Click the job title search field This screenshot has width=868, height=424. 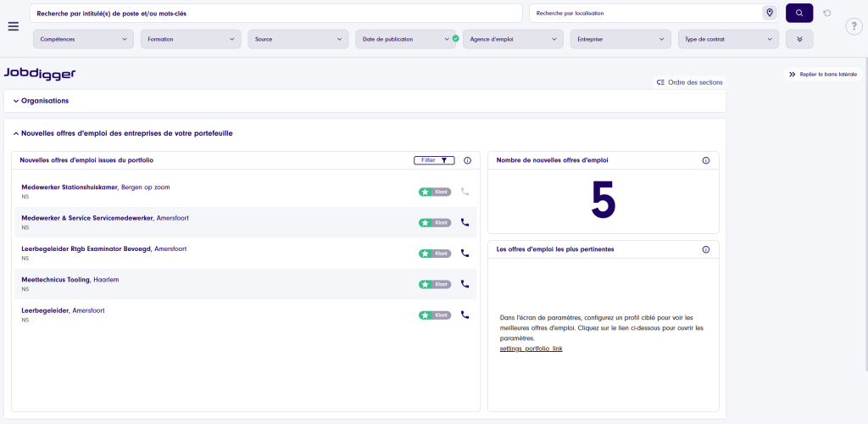(275, 14)
